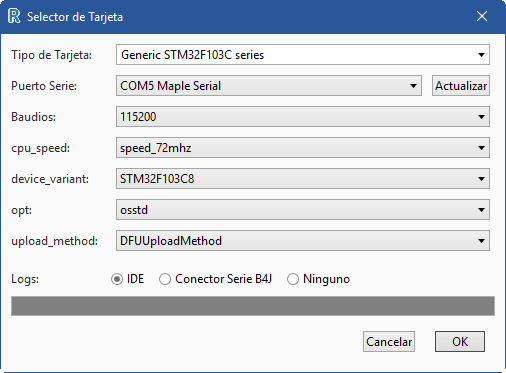Close the Selector de Tarjeta dialog
This screenshot has width=506, height=373.
click(x=482, y=16)
